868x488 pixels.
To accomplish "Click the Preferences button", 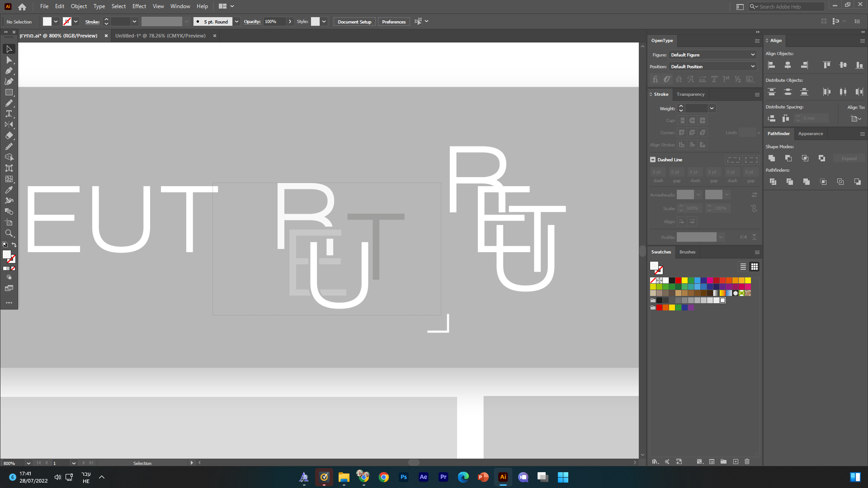I will coord(393,22).
